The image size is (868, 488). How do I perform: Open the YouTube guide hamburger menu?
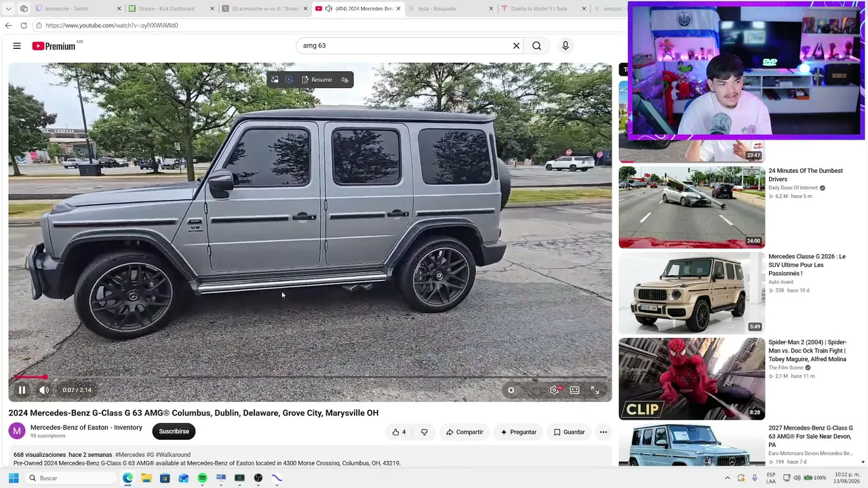(x=17, y=46)
